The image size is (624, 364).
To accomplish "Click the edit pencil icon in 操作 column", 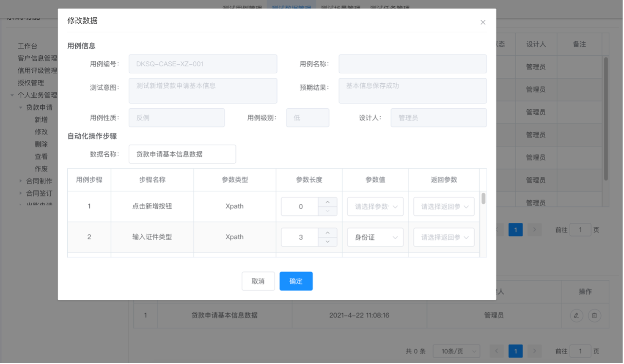I will [x=576, y=315].
